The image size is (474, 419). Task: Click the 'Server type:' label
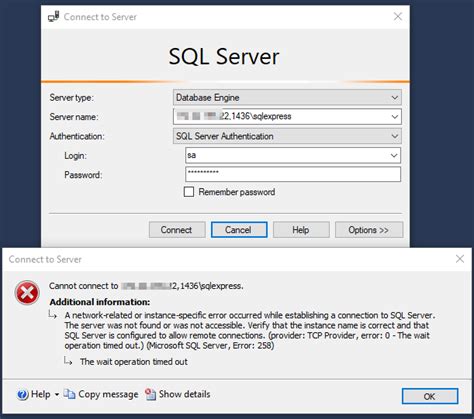[x=72, y=98]
